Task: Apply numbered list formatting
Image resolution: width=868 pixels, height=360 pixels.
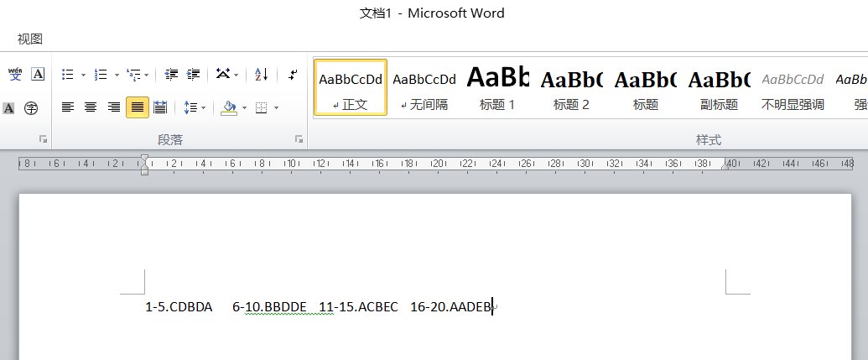Action: (101, 74)
